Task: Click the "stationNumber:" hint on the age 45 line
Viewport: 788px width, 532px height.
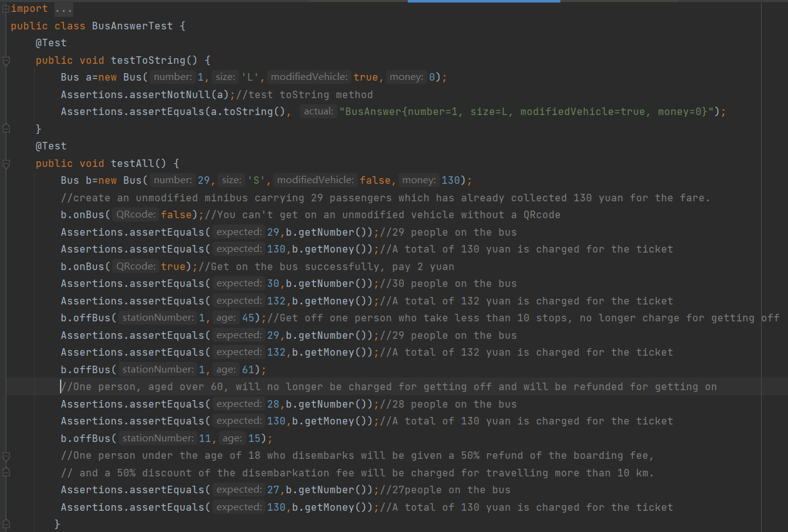Action: (157, 318)
